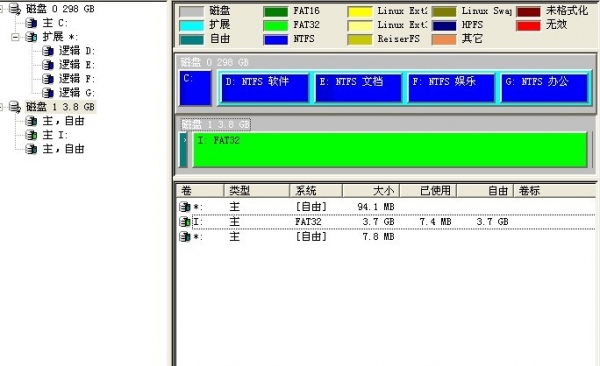Click the partition icon beside 主 I:
The width and height of the screenshot is (600, 366).
point(31,135)
